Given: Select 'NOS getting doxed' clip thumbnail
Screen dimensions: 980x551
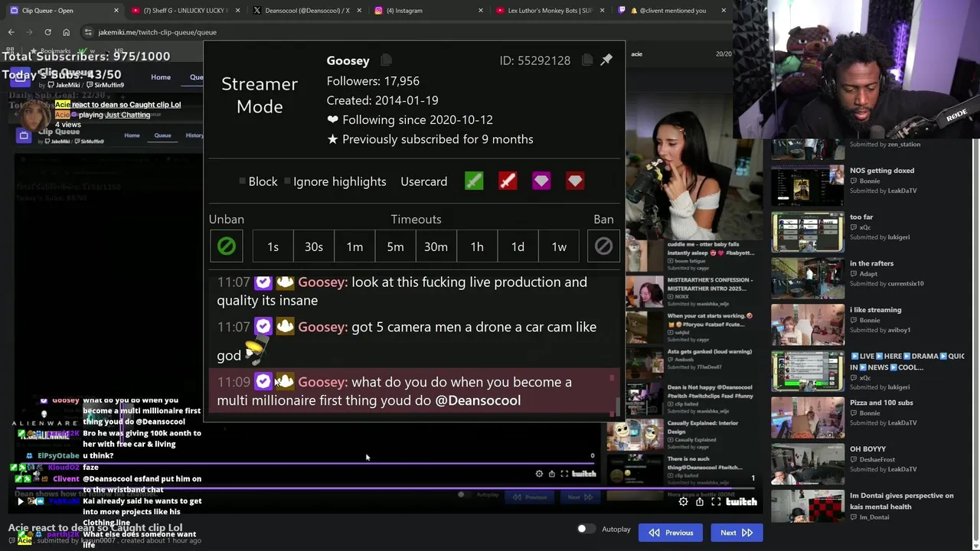Looking at the screenshot, I should pos(807,184).
